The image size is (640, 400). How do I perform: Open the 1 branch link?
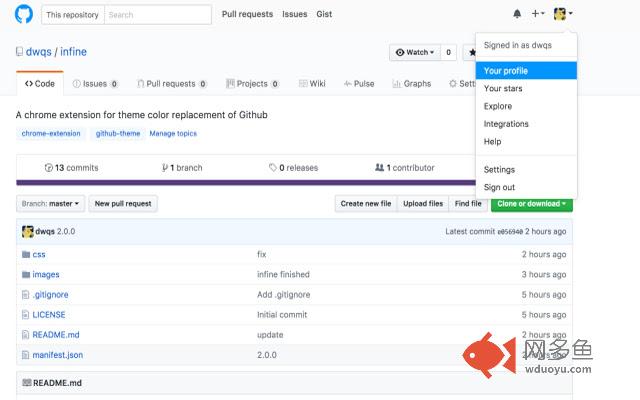[182, 168]
